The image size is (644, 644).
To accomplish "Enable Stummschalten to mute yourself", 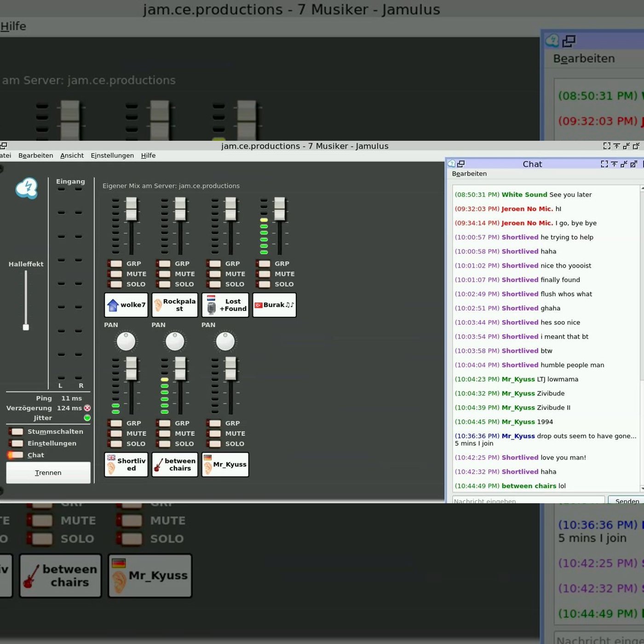I will tap(16, 431).
